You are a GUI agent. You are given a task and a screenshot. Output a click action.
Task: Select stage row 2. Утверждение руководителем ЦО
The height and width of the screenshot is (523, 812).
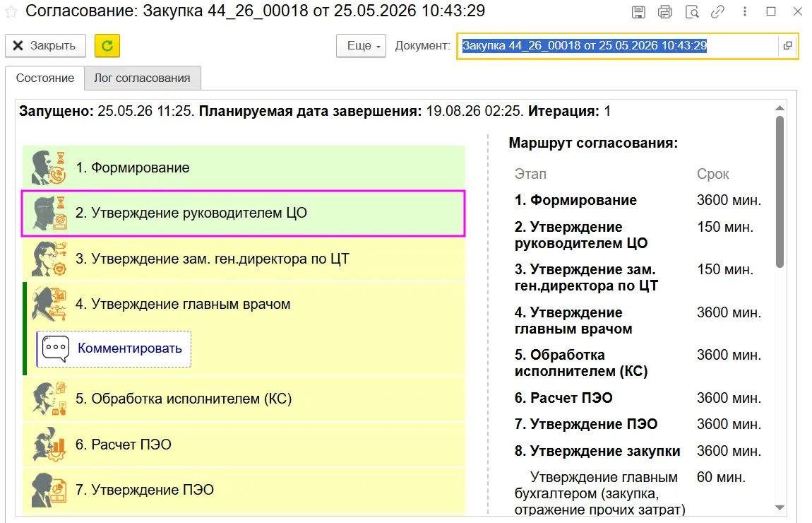(x=244, y=213)
